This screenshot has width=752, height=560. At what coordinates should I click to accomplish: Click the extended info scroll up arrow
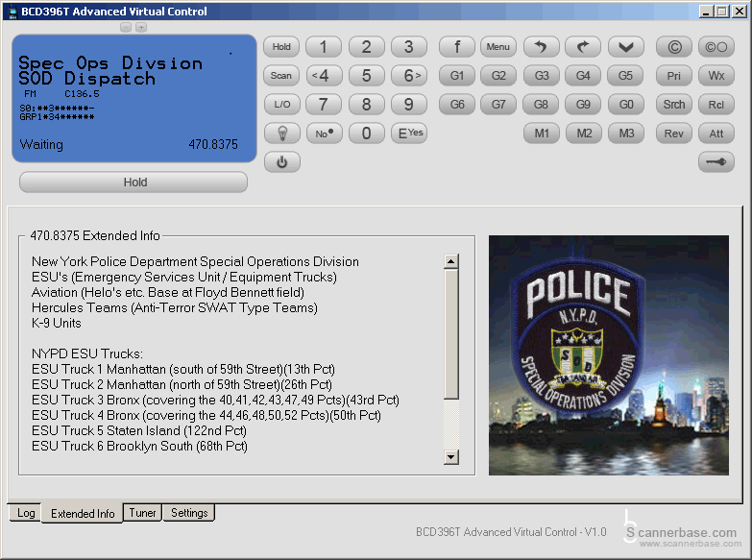pyautogui.click(x=450, y=261)
